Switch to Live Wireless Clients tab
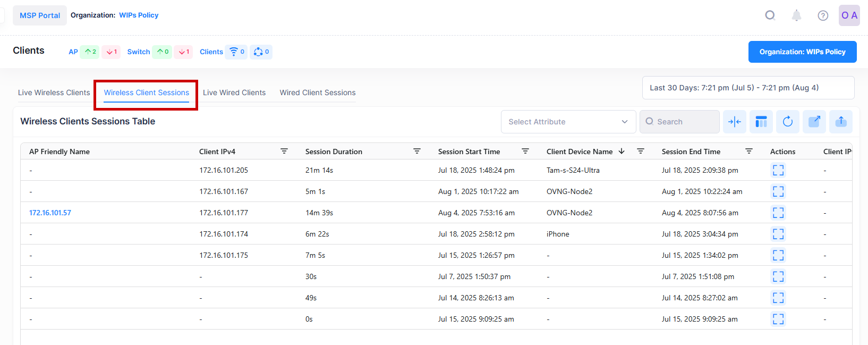Screen dimensions: 868x345 [54, 92]
